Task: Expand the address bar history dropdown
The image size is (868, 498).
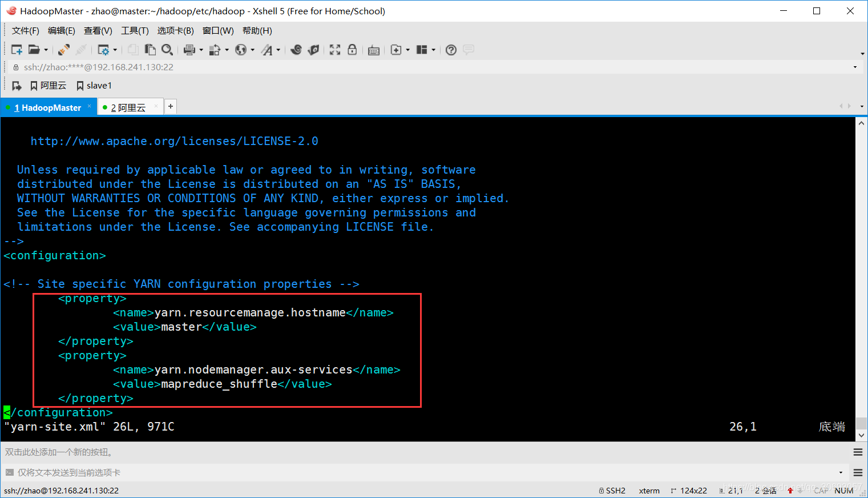Action: click(x=855, y=67)
